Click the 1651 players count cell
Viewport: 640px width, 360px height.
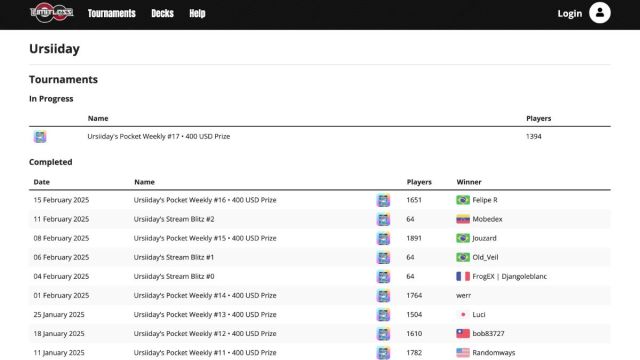click(414, 200)
